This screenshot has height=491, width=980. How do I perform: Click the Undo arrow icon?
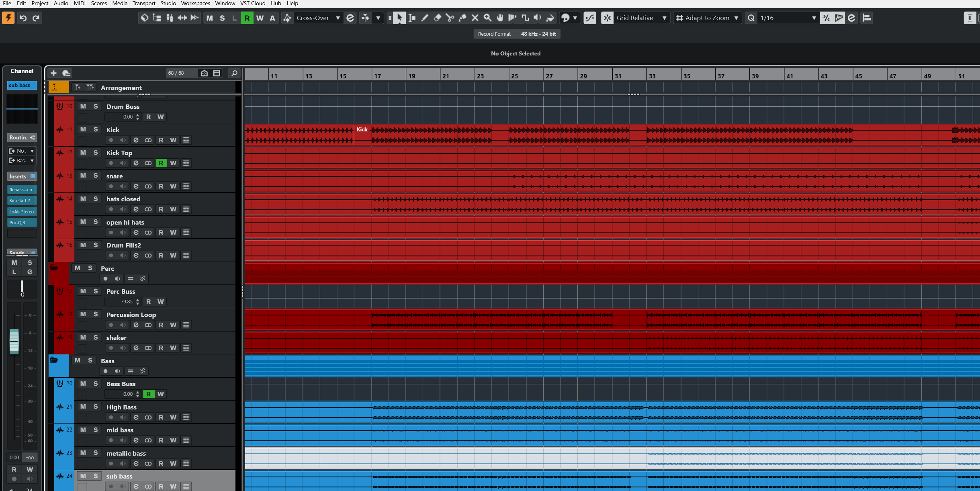tap(23, 18)
